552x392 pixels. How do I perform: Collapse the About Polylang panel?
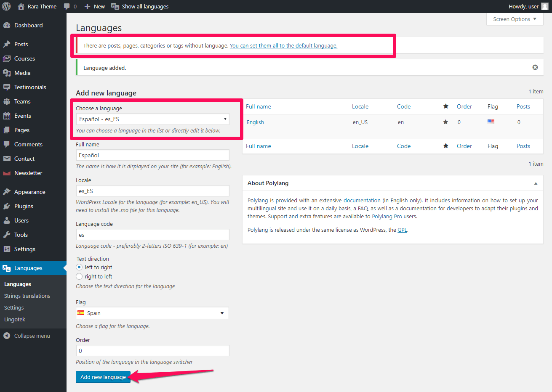536,183
